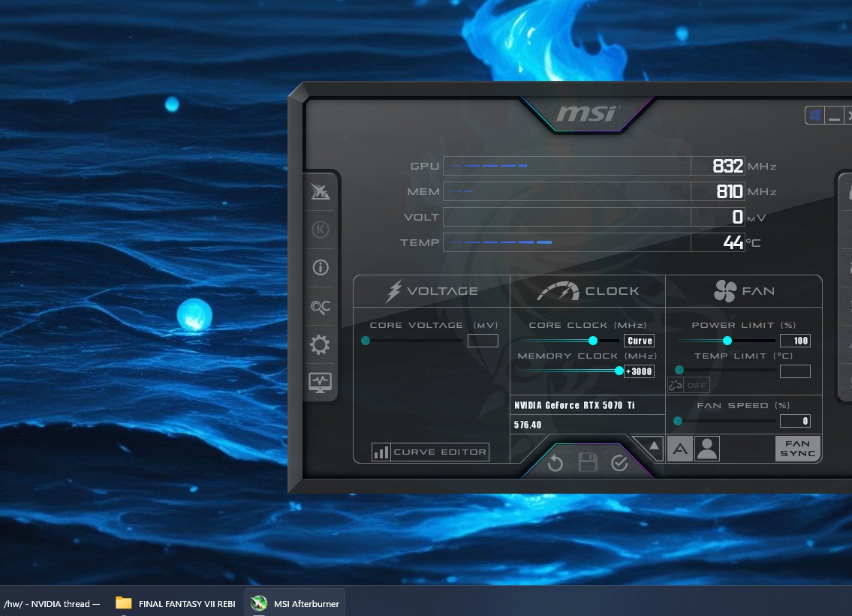Open the Curve Editor
Image resolution: width=852 pixels, height=616 pixels.
tap(430, 452)
